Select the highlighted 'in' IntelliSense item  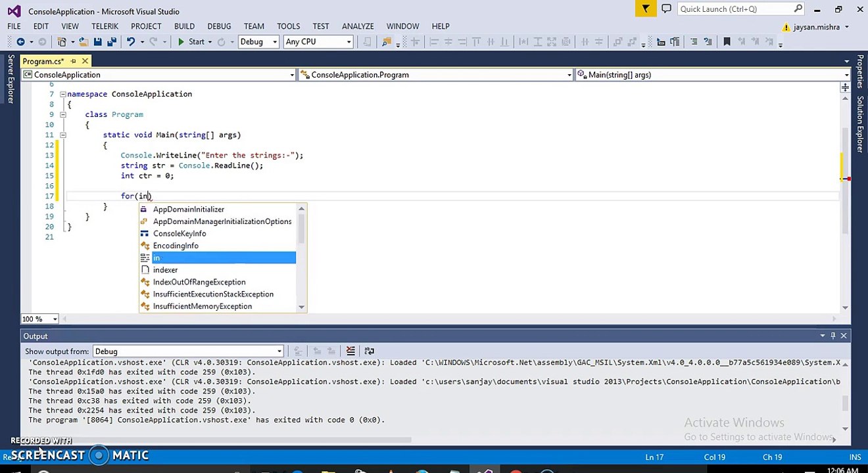(x=217, y=258)
